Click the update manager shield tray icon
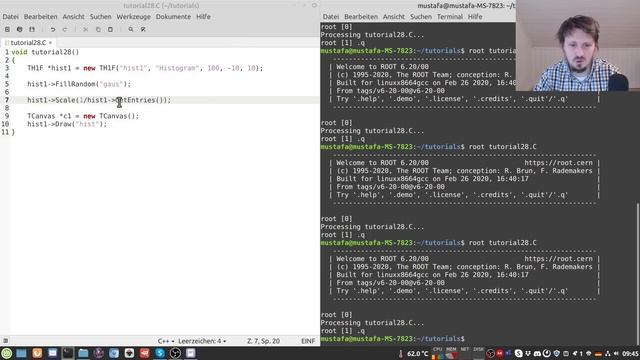This screenshot has width=640, height=360. click(x=556, y=353)
